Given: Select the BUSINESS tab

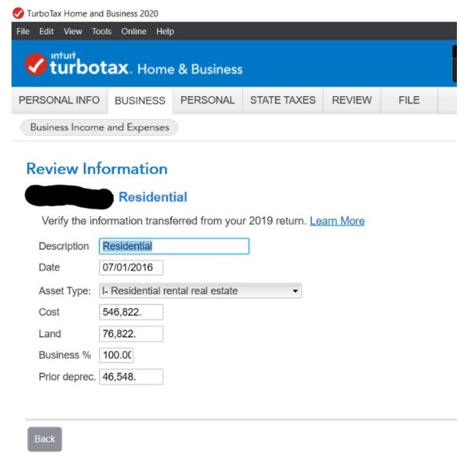Looking at the screenshot, I should click(140, 100).
